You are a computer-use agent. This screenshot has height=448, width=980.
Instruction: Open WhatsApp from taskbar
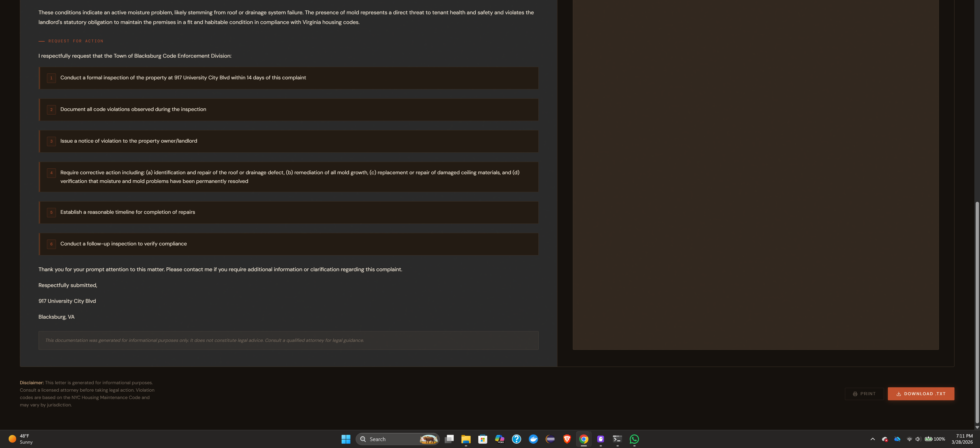pos(634,439)
